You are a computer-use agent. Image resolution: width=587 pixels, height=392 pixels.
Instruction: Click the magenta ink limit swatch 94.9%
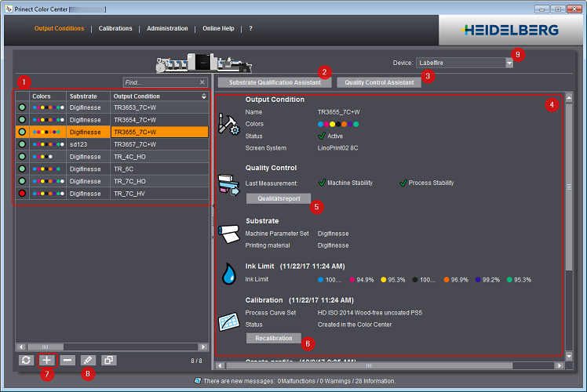[352, 279]
